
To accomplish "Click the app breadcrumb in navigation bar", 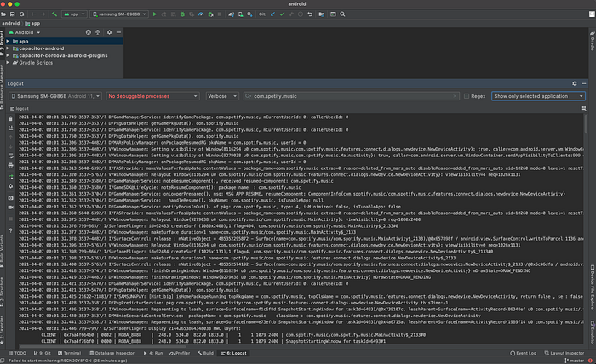I will coord(32,23).
